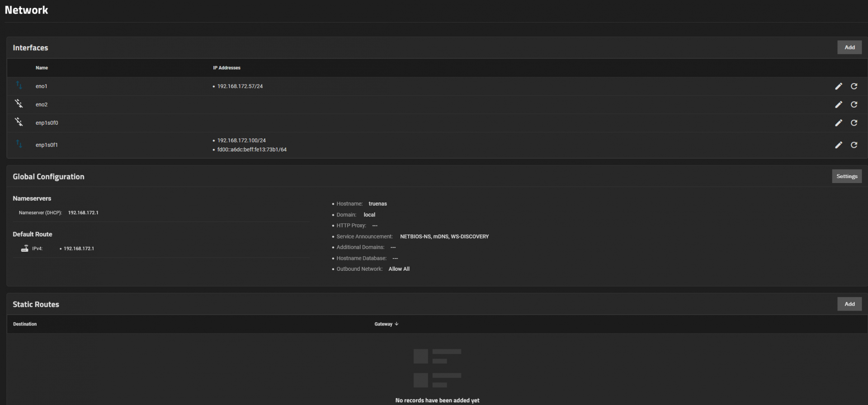
Task: Edit the eno2 interface with pencil icon
Action: click(838, 104)
